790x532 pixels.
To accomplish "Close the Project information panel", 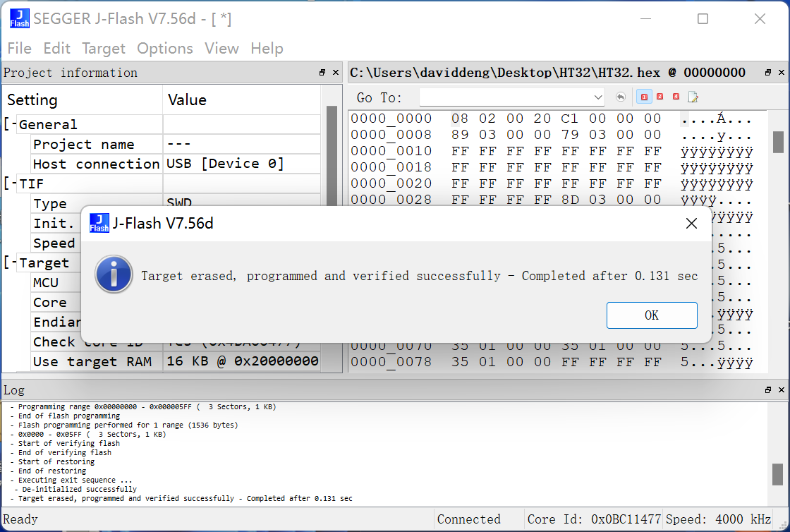I will [336, 73].
